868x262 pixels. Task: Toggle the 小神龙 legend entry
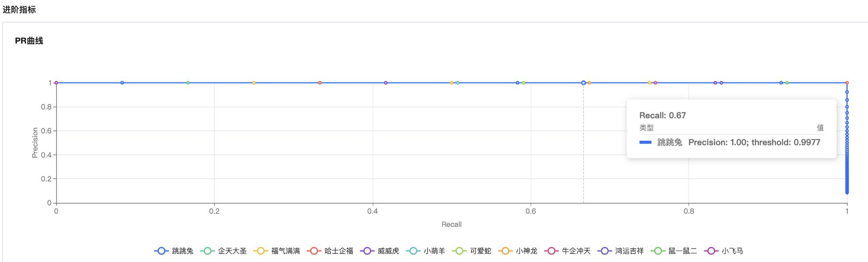coord(517,251)
